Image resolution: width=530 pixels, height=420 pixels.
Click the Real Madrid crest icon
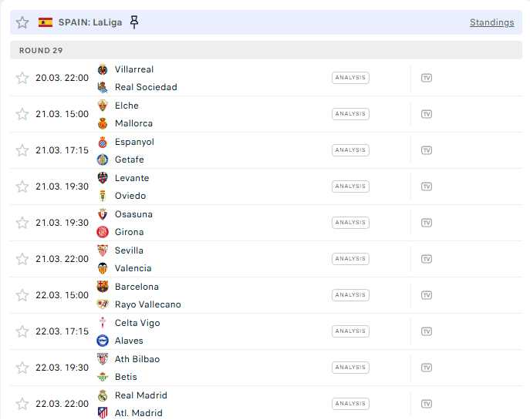(x=103, y=395)
